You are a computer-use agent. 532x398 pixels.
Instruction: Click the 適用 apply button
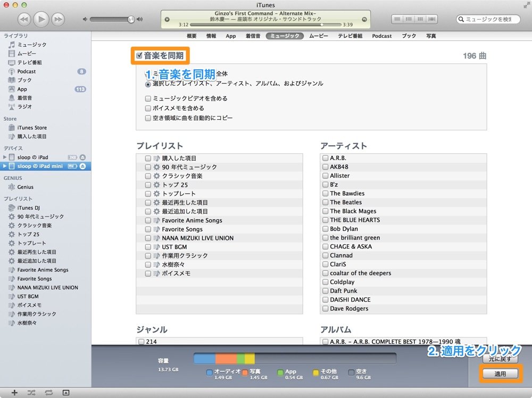point(500,374)
